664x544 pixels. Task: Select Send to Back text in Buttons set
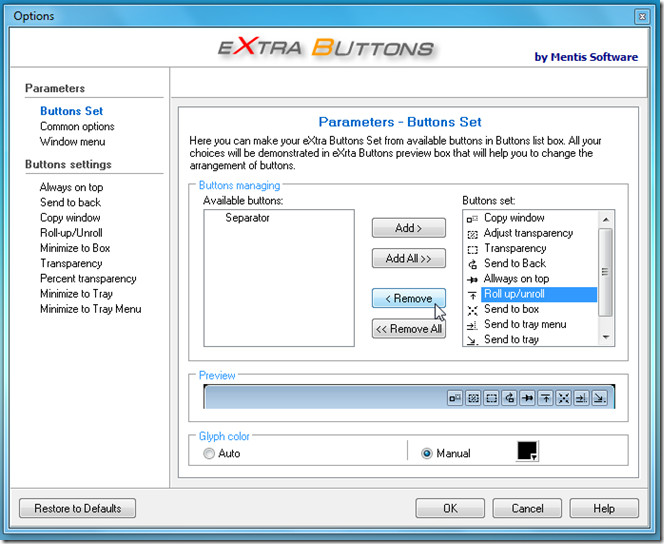(515, 263)
